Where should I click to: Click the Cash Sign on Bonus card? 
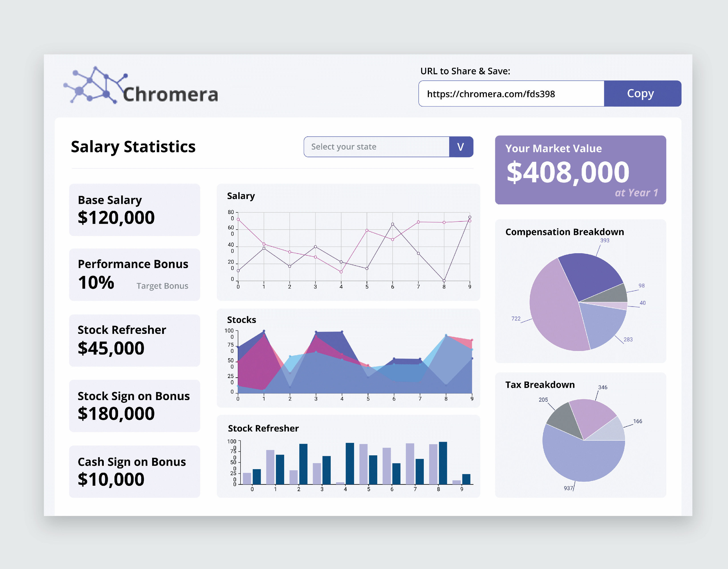134,472
